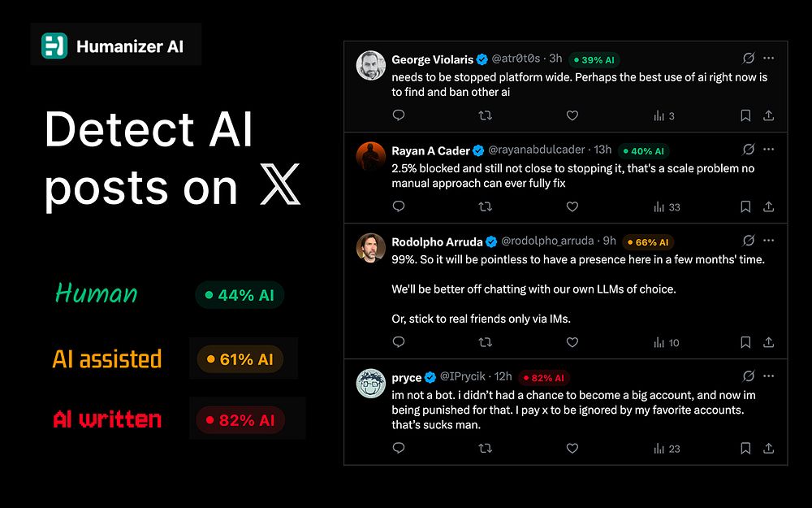Like Rodolpho Arruda's post
812x508 pixels.
572,342
